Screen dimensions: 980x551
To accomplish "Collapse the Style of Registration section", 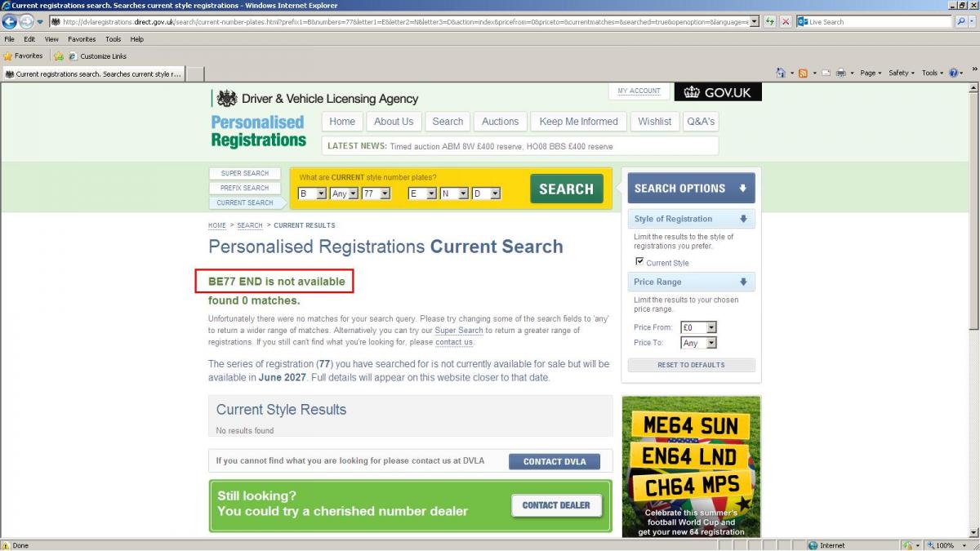I will (x=691, y=219).
